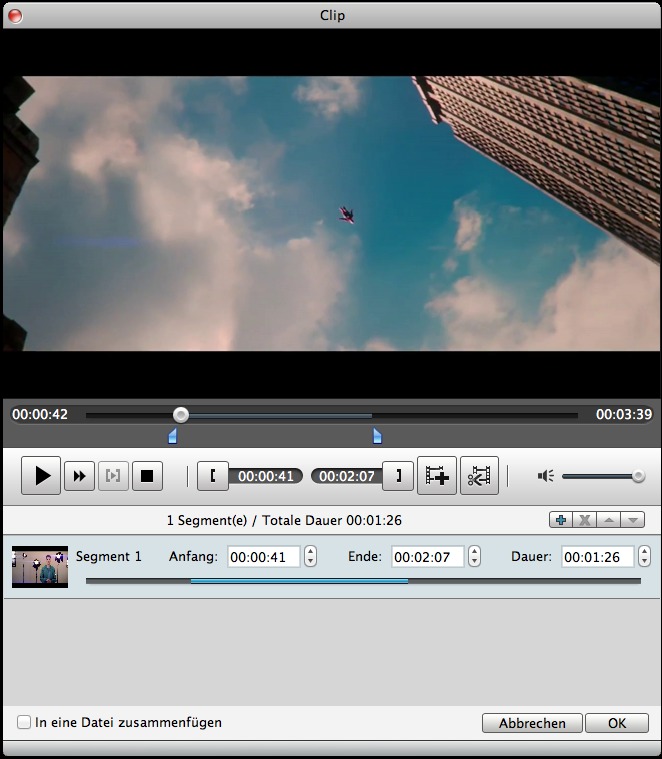Click the Play button

[x=41, y=475]
